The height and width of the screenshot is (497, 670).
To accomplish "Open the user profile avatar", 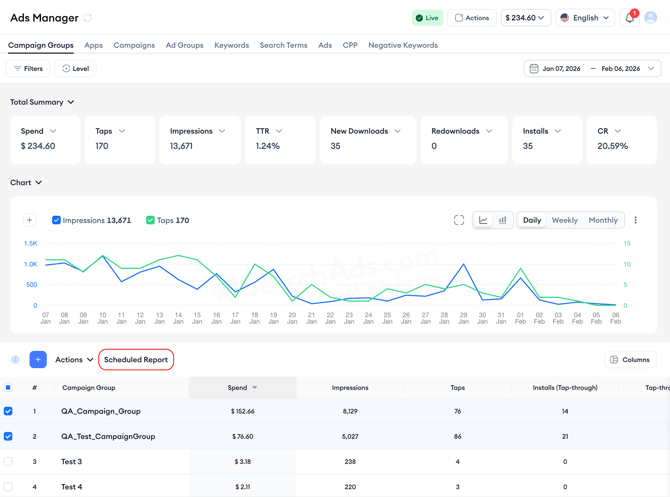I will click(x=651, y=18).
